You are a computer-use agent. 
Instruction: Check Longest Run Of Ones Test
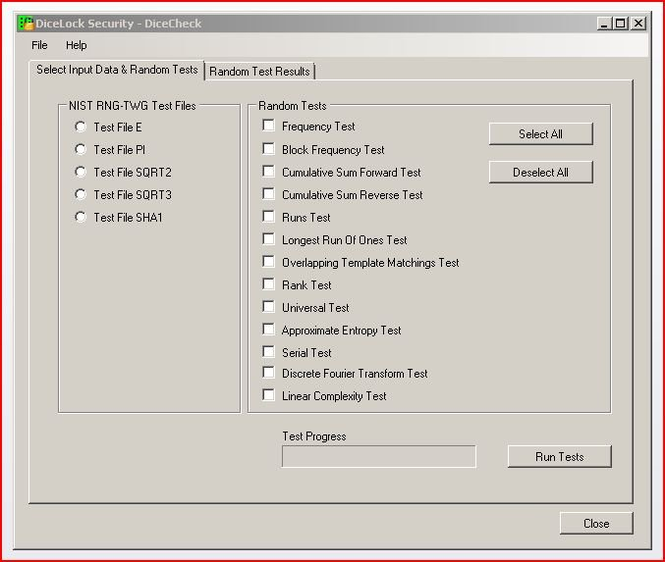click(268, 239)
